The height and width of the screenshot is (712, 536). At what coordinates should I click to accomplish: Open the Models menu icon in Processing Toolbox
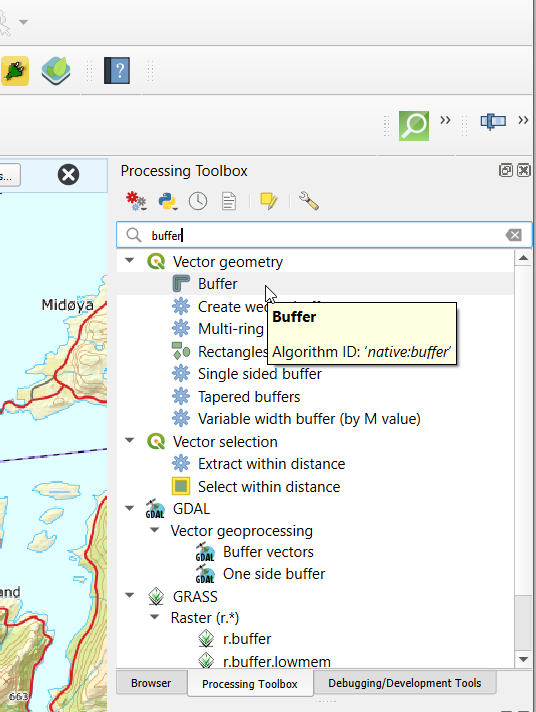click(x=136, y=201)
